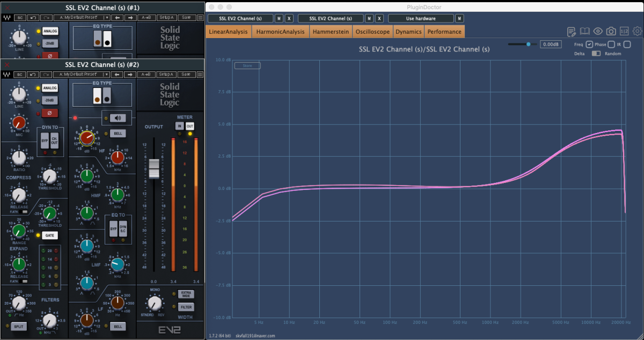Image resolution: width=644 pixels, height=340 pixels.
Task: Switch to the HarmonicAnalysis tab
Action: tap(280, 32)
